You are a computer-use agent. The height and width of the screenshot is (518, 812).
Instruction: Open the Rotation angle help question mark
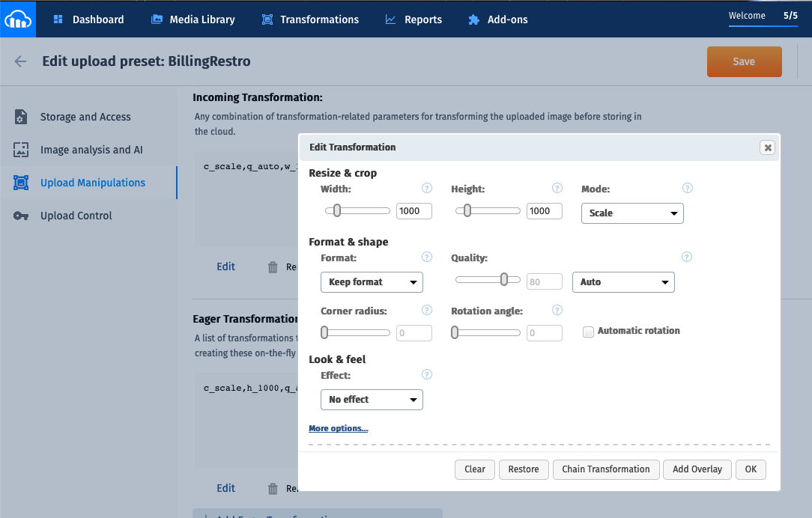(557, 310)
